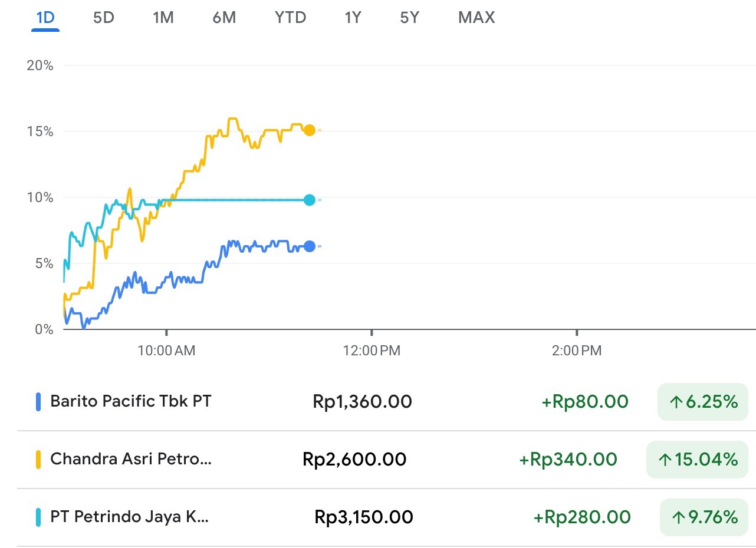The image size is (756, 548).
Task: Click the yellow endpoint dot on the chart
Action: [x=309, y=130]
